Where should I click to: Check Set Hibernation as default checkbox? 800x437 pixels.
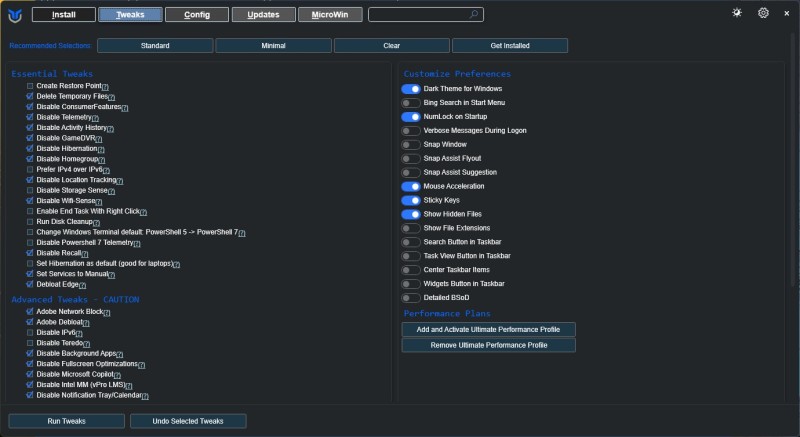(30, 263)
